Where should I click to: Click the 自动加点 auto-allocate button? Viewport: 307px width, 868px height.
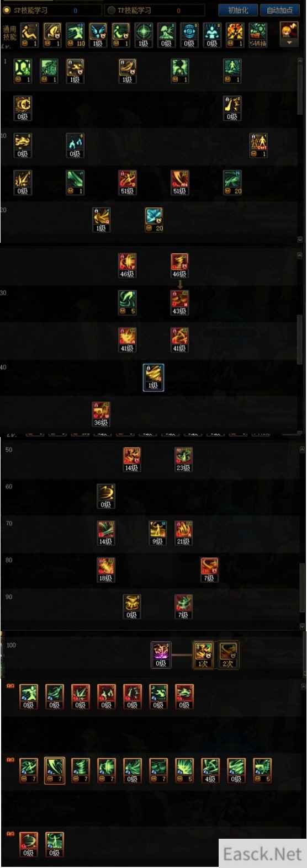tap(279, 10)
